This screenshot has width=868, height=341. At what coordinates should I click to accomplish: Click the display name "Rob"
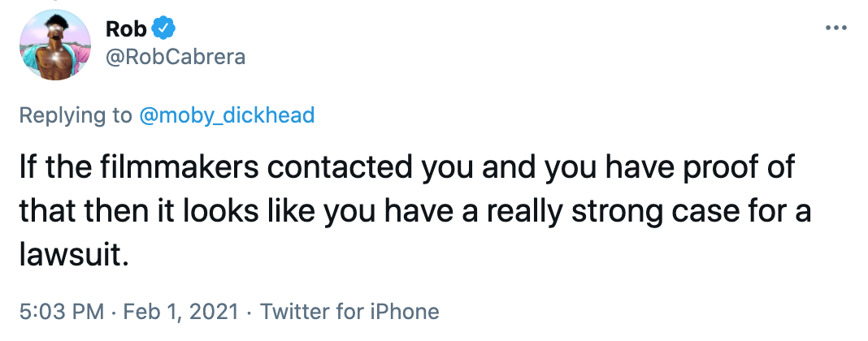pyautogui.click(x=127, y=29)
